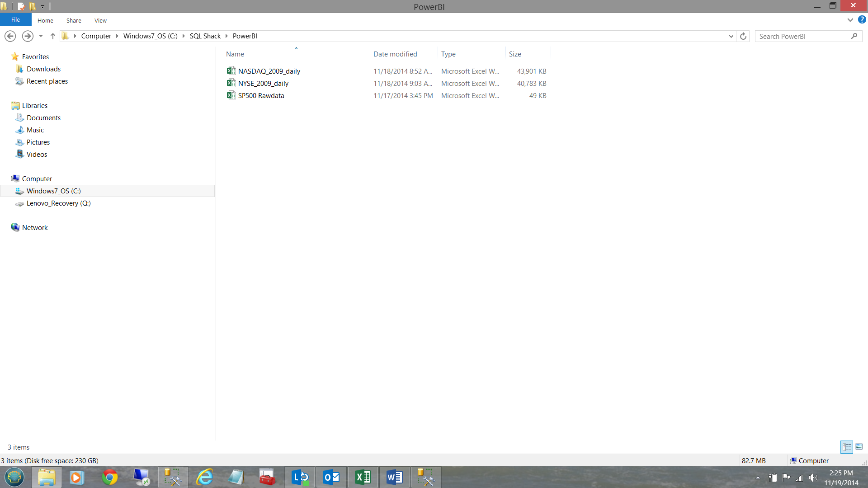Open the NASDAQ_2009_daily Excel file icon
This screenshot has height=488, width=868.
[231, 71]
